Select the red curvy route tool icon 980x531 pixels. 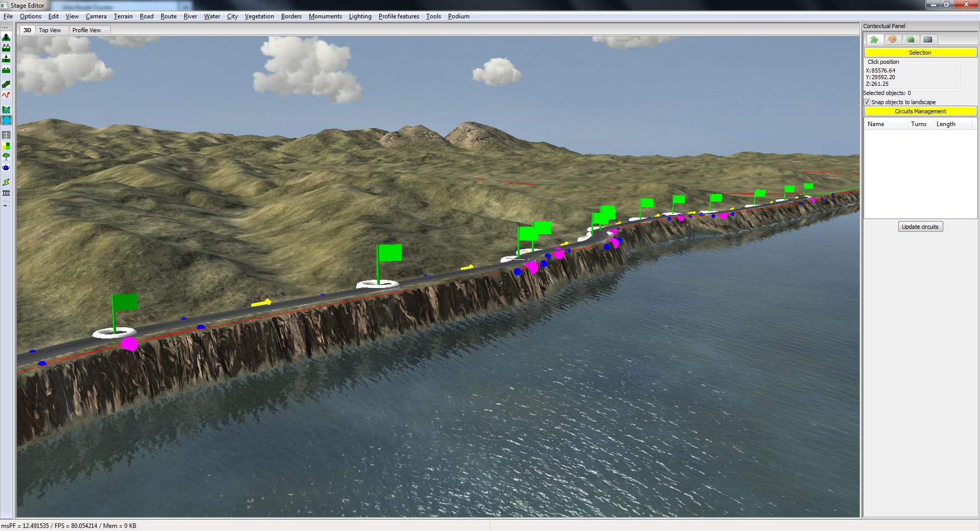6,95
